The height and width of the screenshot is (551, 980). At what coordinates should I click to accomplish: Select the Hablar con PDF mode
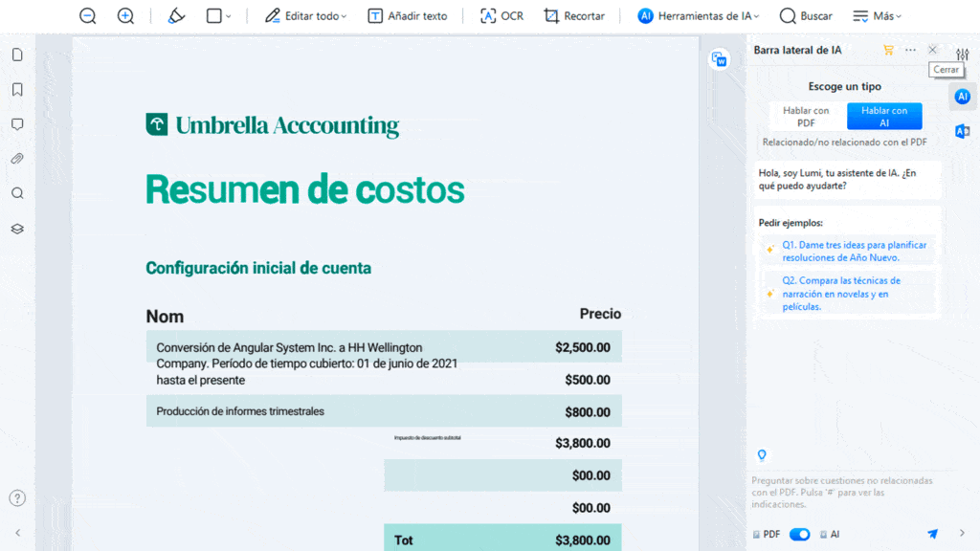[806, 117]
